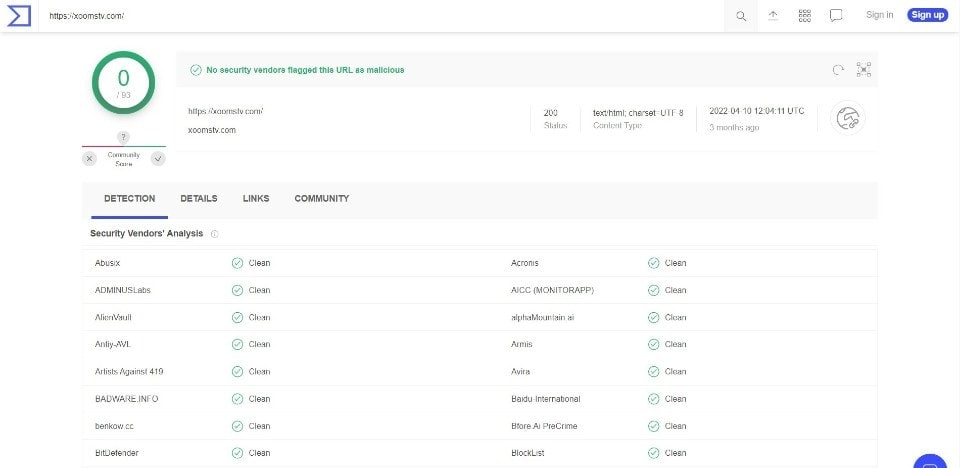
Task: Click the green check icon for benkow.cc
Action: click(238, 426)
